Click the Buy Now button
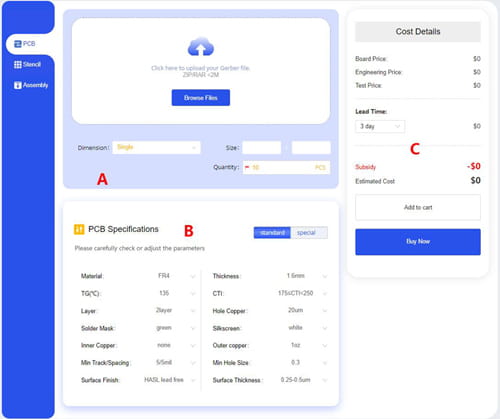Viewport: 500px width, 419px height. pos(418,242)
